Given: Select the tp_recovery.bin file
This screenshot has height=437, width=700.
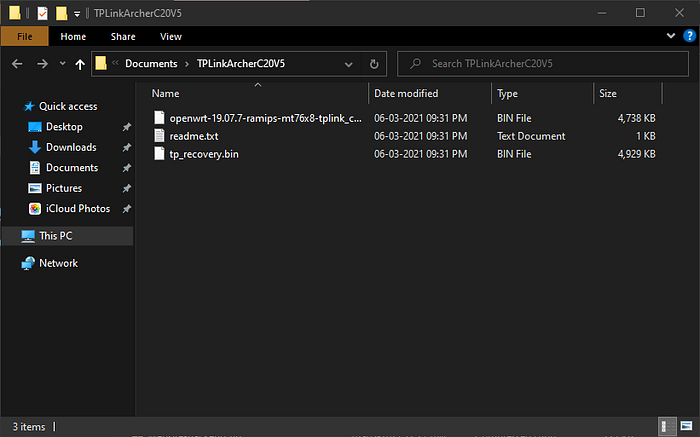Looking at the screenshot, I should click(x=204, y=154).
